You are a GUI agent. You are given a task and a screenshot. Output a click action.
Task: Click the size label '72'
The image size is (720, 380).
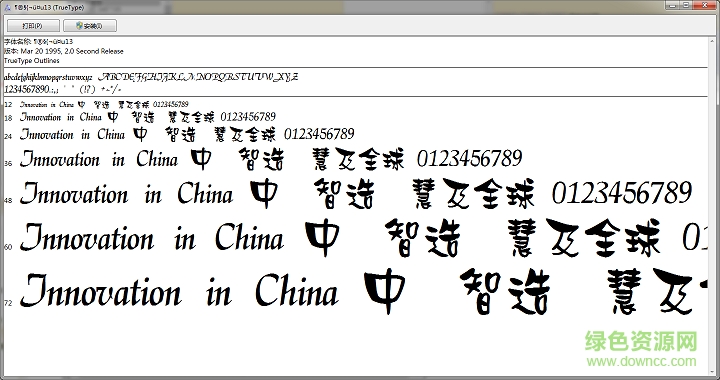[x=7, y=303]
